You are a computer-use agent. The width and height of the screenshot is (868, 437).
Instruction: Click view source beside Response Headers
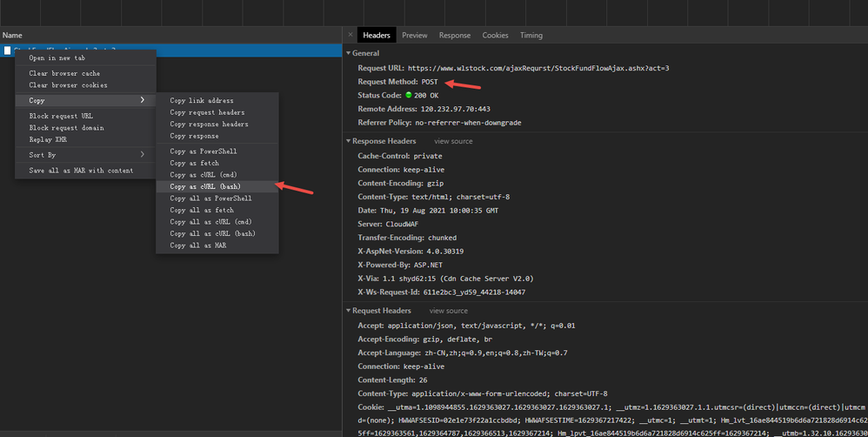[453, 141]
